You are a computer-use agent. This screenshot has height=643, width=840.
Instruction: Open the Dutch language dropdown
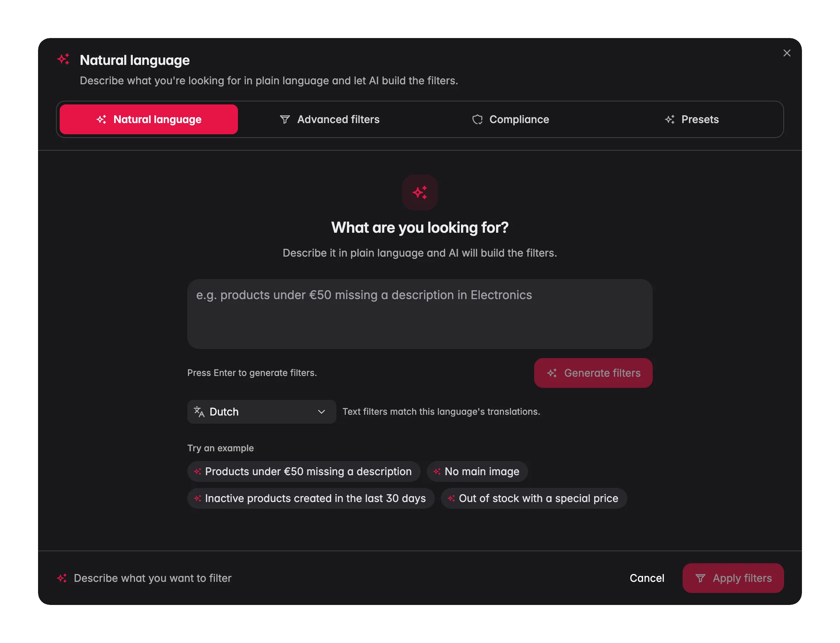(262, 412)
